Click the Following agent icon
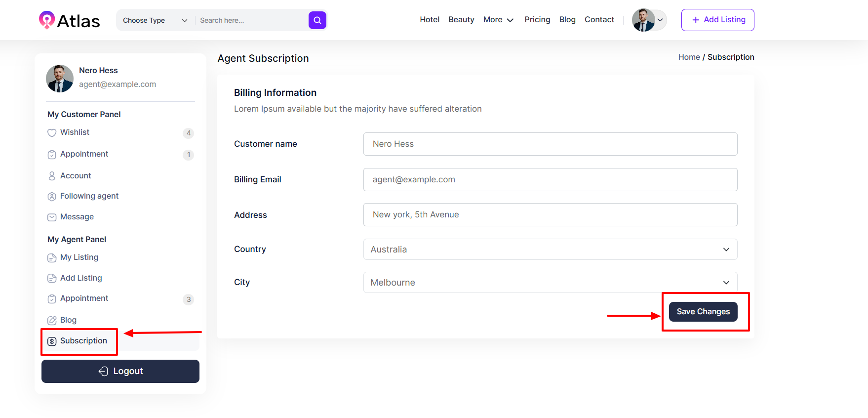 pos(52,197)
